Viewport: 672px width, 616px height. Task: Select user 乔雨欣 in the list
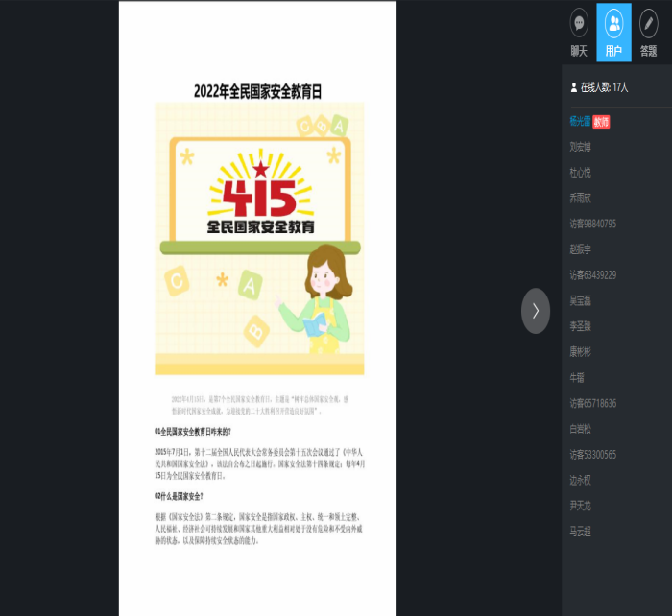pos(580,199)
